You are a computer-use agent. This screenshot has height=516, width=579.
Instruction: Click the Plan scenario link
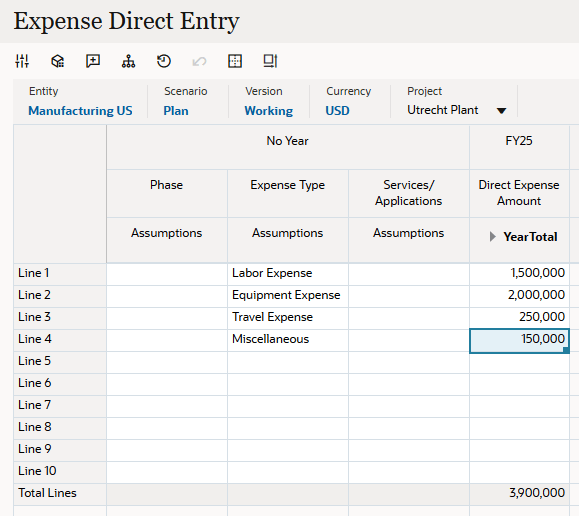(176, 111)
